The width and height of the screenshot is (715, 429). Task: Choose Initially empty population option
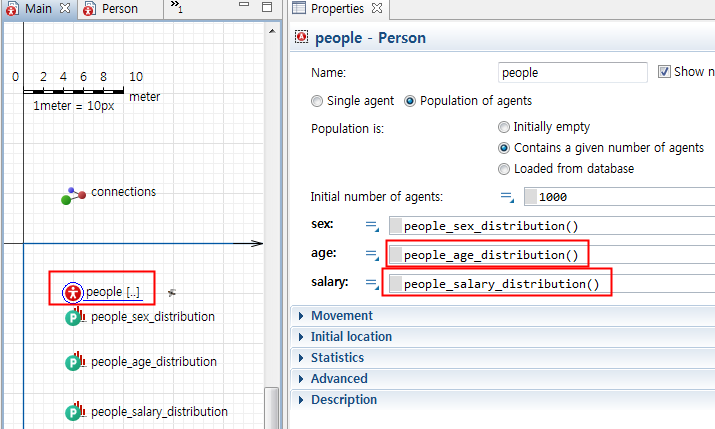tap(503, 127)
